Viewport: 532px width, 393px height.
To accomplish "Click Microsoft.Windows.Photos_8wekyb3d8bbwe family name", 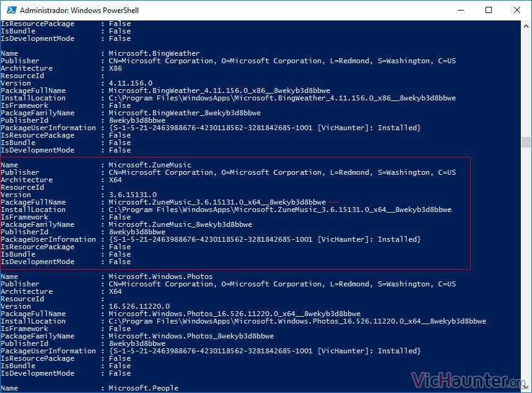I will (x=191, y=336).
